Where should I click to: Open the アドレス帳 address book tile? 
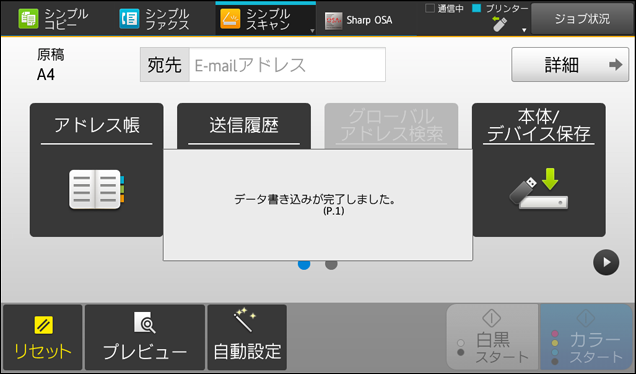(x=97, y=170)
